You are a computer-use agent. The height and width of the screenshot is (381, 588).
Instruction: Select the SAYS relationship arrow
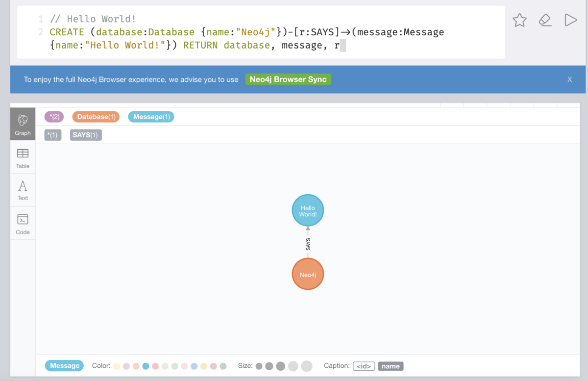coord(308,243)
